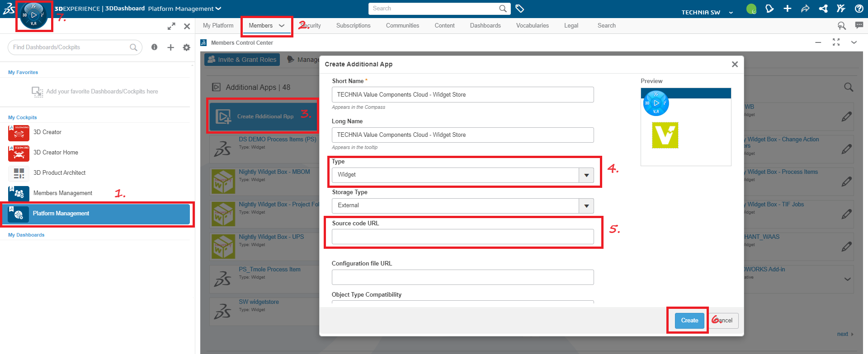
Task: Edit the Widget Box - TIF Jobs app
Action: (846, 214)
